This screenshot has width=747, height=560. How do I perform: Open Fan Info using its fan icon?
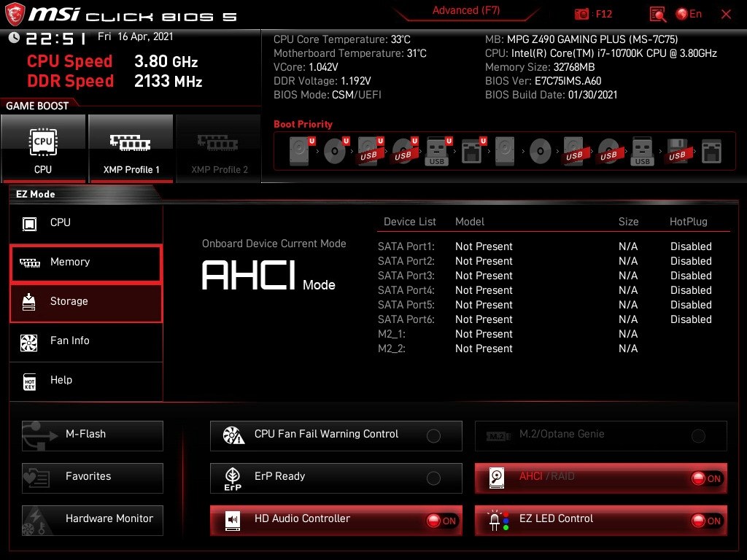click(29, 341)
